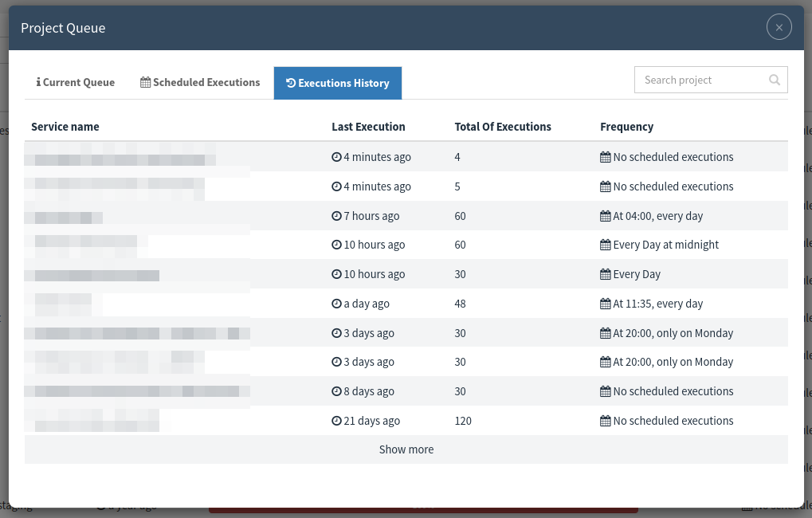Click the magnifier icon in search box

(775, 80)
